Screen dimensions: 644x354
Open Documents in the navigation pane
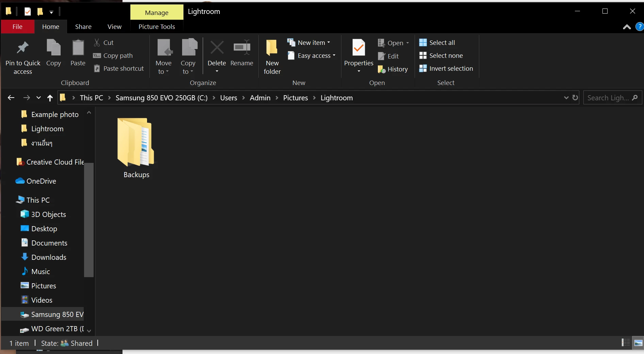click(x=44, y=243)
